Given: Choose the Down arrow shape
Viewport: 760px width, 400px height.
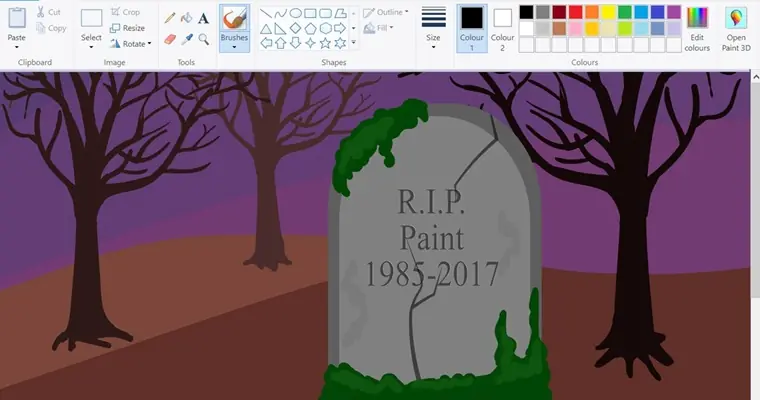Looking at the screenshot, I should pos(295,43).
